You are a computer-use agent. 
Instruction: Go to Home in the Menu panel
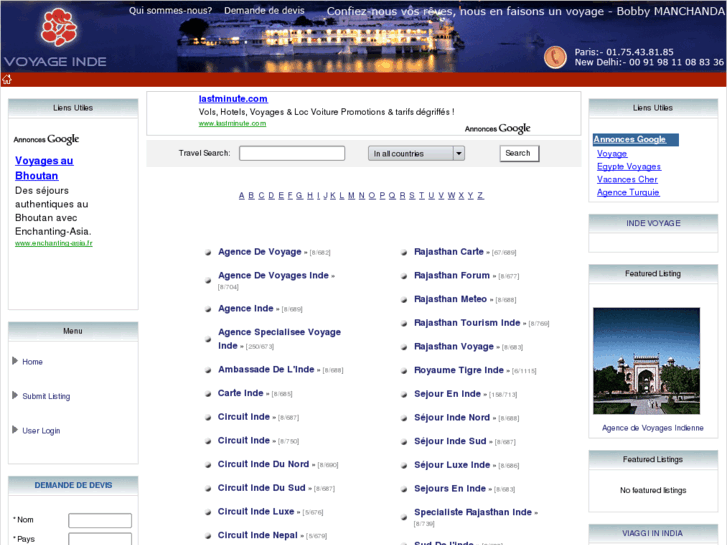click(32, 362)
